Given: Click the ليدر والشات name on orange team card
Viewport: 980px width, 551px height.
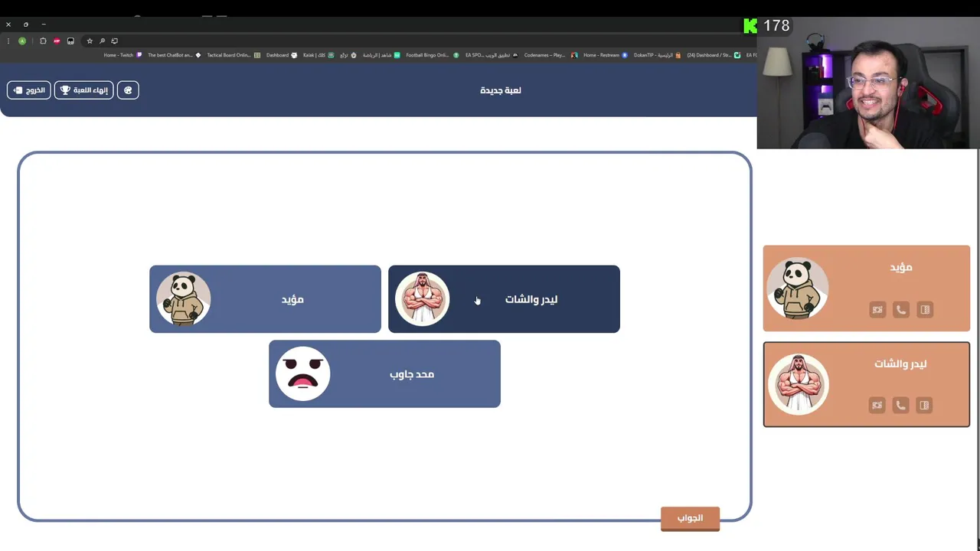Looking at the screenshot, I should click(x=900, y=364).
